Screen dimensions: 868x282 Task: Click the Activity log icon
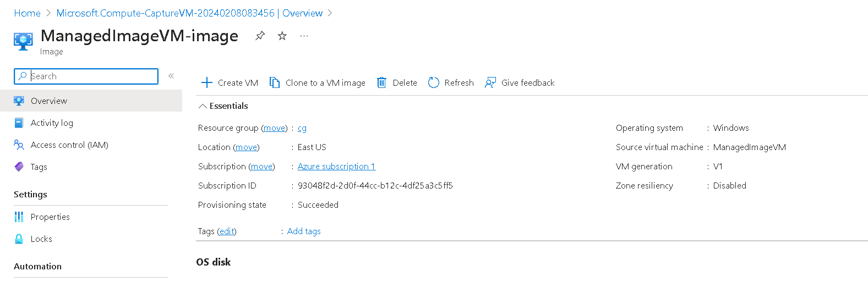coord(19,123)
